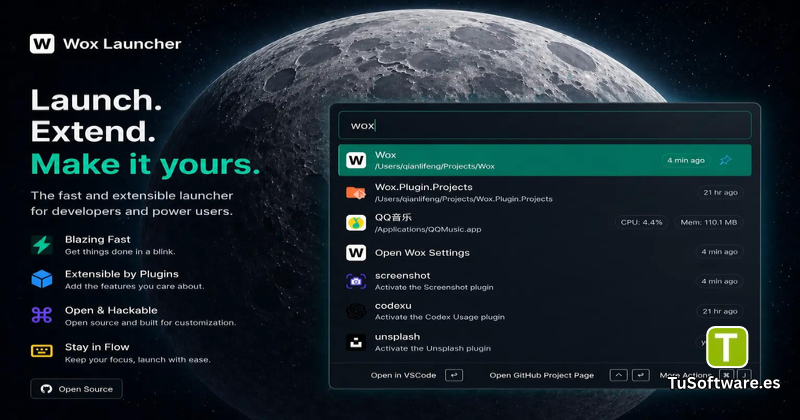The height and width of the screenshot is (420, 800).
Task: Select the Wox project result row
Action: (x=545, y=160)
